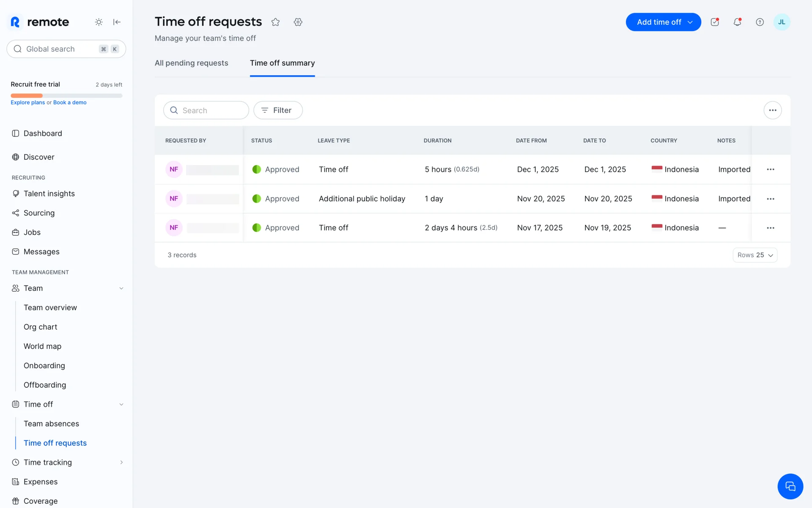This screenshot has width=812, height=508.
Task: Open the chat support bubble
Action: (790, 486)
